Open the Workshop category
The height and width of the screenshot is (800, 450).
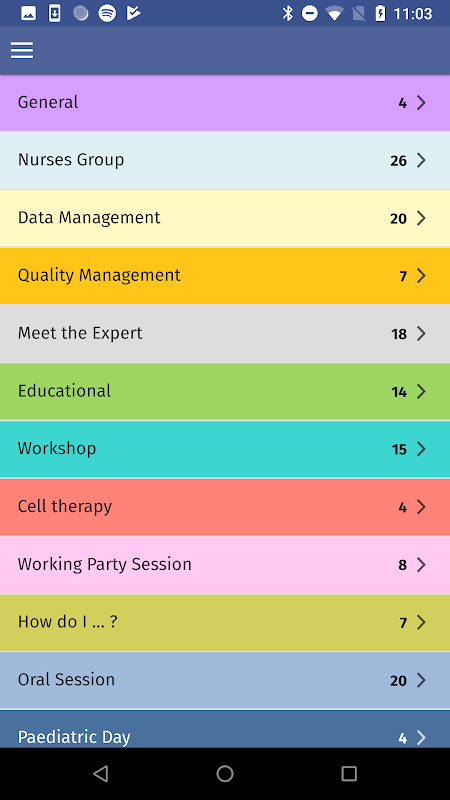pyautogui.click(x=225, y=449)
